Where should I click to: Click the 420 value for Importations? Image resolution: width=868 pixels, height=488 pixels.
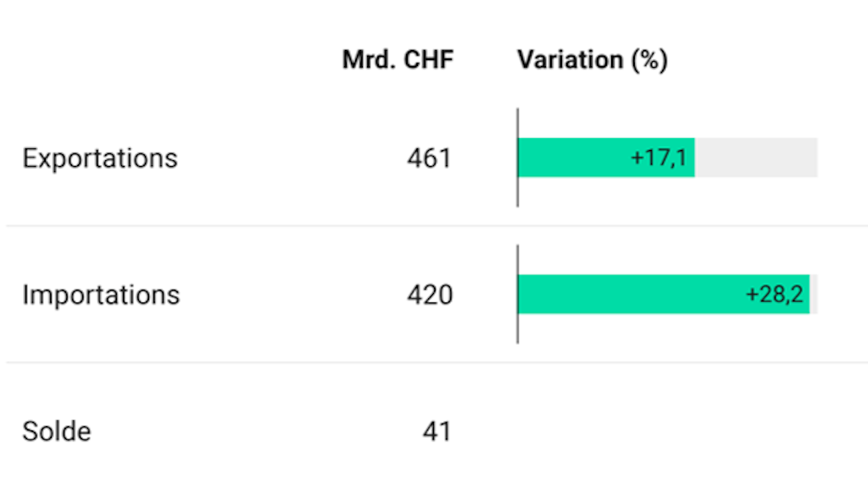pyautogui.click(x=428, y=295)
